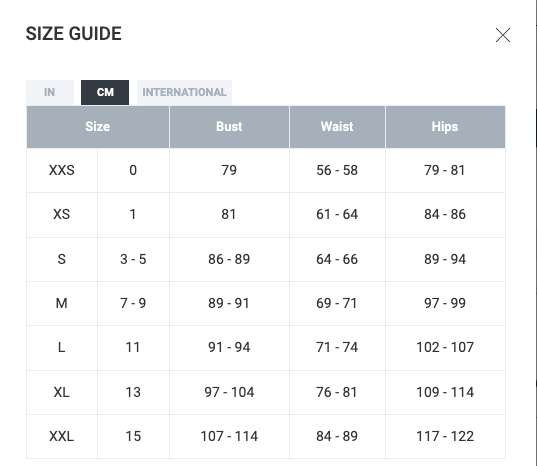Select the CM tab
Image resolution: width=537 pixels, height=466 pixels.
tap(105, 92)
